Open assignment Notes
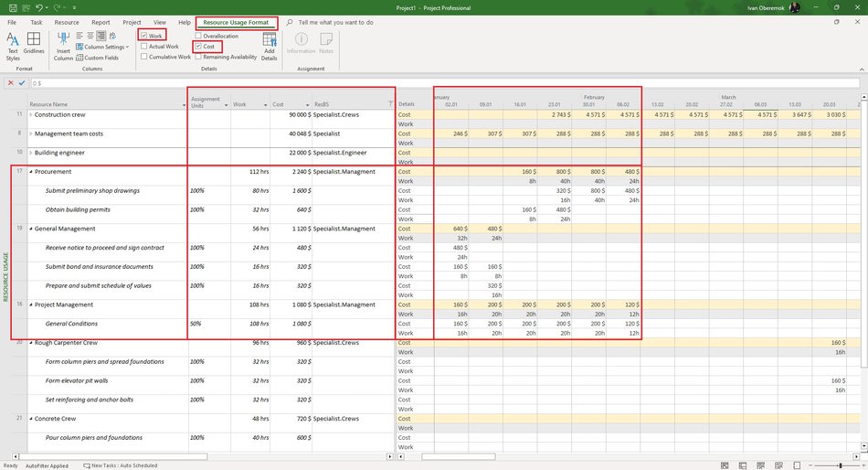This screenshot has width=868, height=470. coord(326,43)
